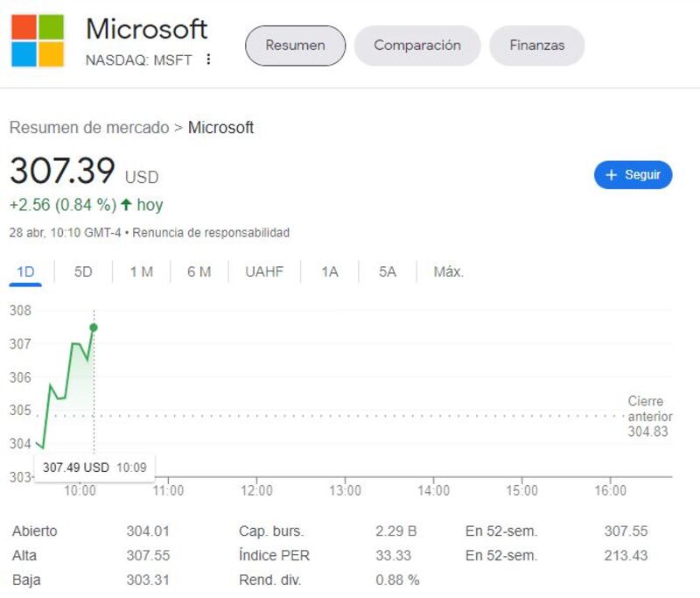
Task: Select the 1D chart range
Action: tap(25, 271)
